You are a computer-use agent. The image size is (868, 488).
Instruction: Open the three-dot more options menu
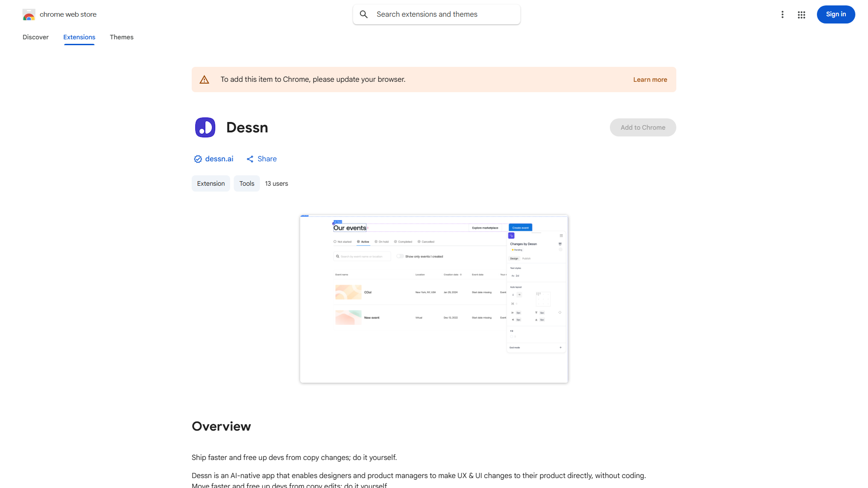point(782,14)
